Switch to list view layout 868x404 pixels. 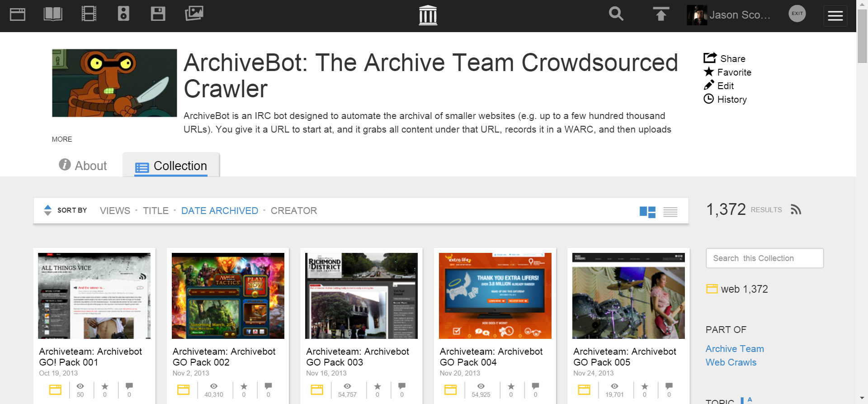coord(670,212)
